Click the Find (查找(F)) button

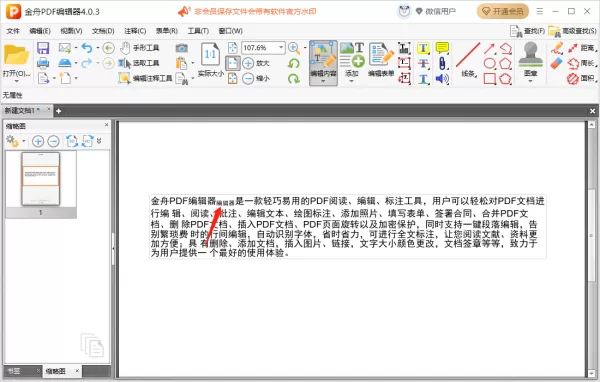tap(527, 31)
